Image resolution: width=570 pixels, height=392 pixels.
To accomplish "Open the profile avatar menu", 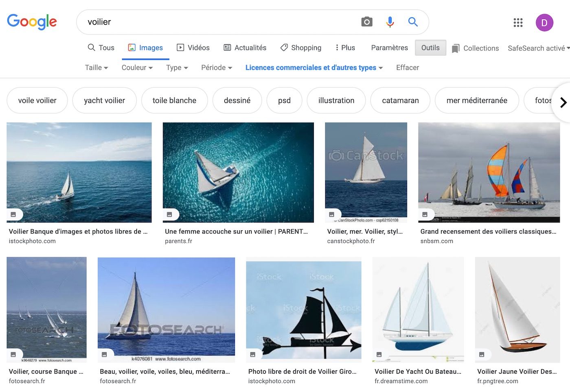I will point(544,23).
